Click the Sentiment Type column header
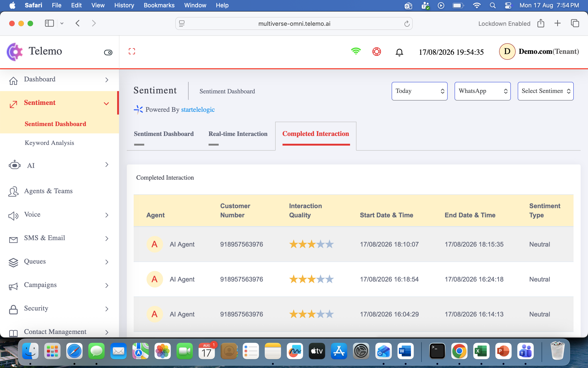The image size is (588, 368). pos(545,210)
